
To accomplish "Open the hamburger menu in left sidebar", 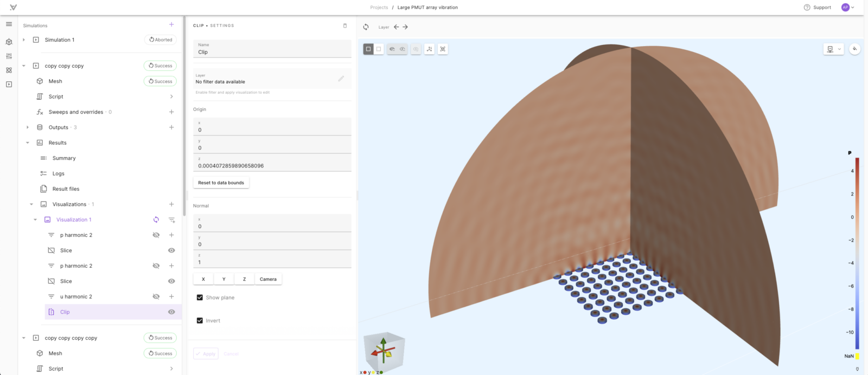I will (9, 24).
